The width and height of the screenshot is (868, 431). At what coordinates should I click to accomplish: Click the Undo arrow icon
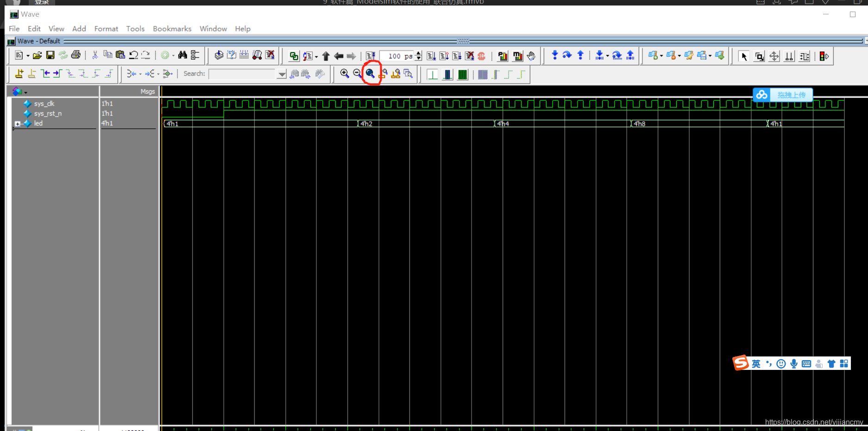133,55
